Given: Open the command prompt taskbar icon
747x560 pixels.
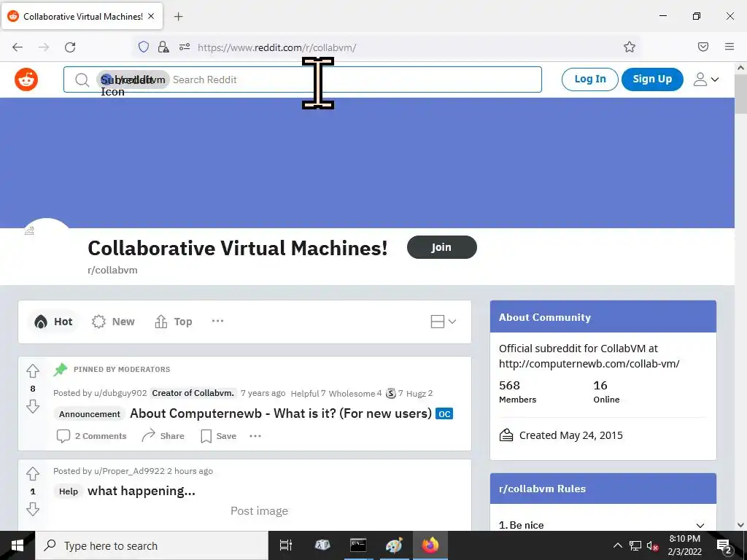Looking at the screenshot, I should click(357, 545).
